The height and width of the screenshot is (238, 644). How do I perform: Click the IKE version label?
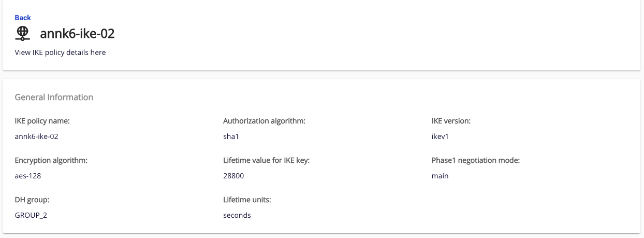click(x=451, y=121)
